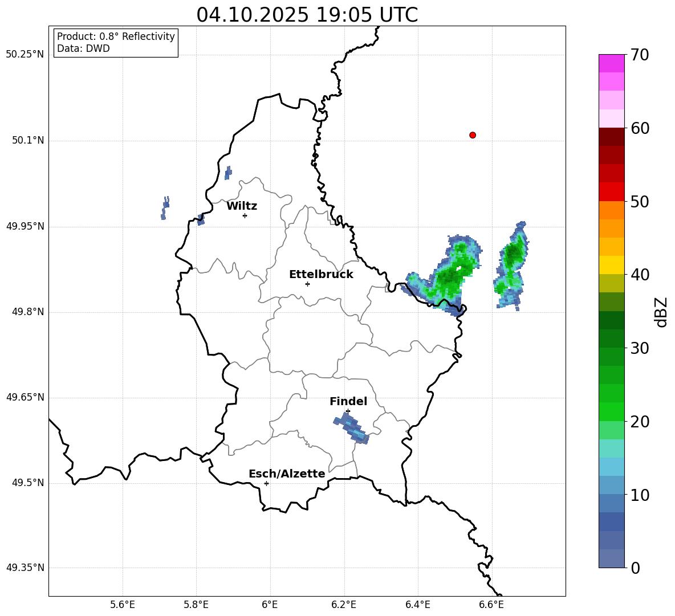
Task: Click the 49.65°N latitude label
Action: coord(25,397)
